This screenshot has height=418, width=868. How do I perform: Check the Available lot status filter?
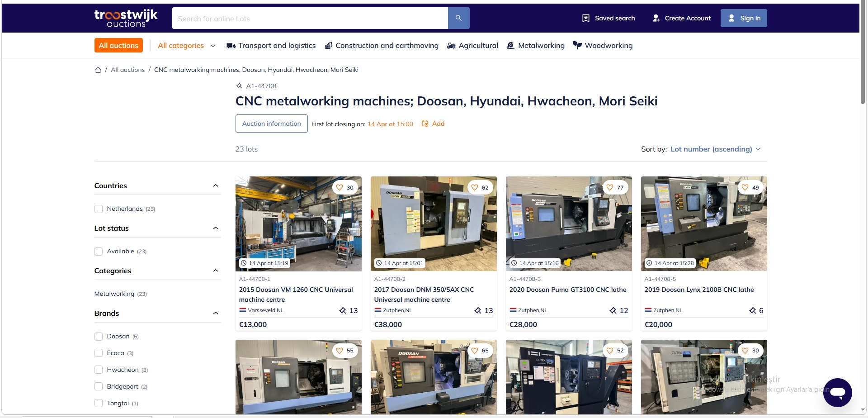[x=99, y=251]
